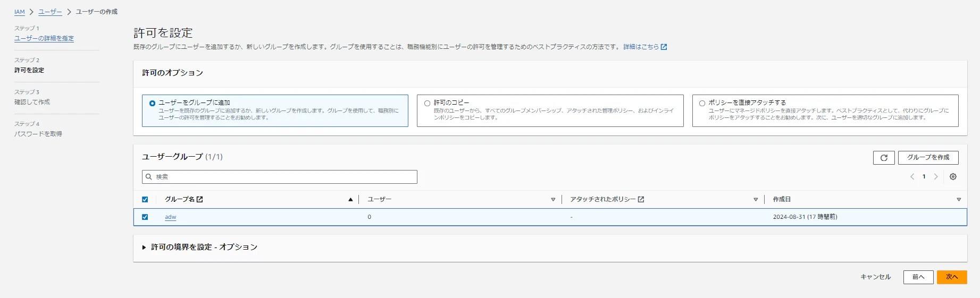Open table preferences gear icon
980x298 pixels.
click(x=953, y=177)
